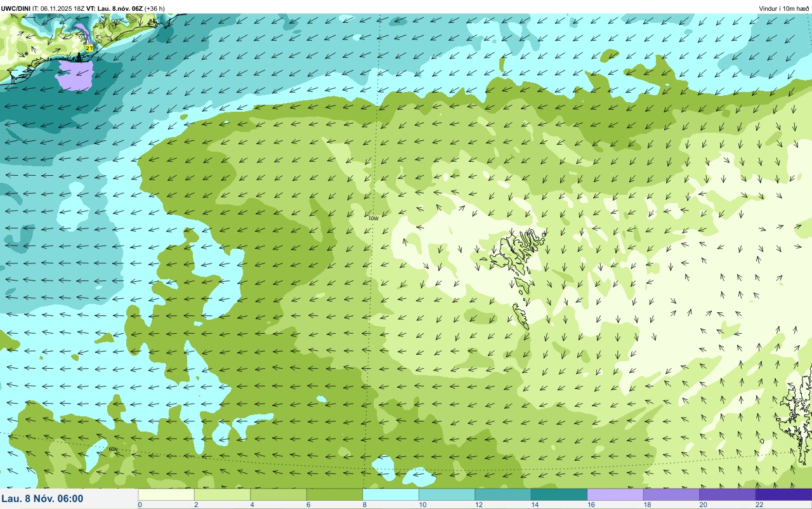Select the 6–8 m/s dark green legend swatch

334,494
